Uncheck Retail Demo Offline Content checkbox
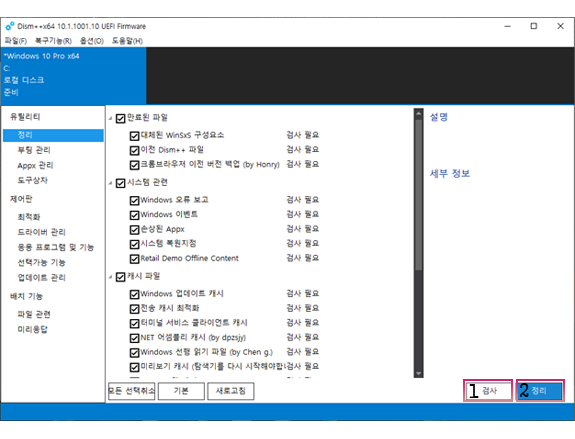The image size is (575, 439). click(134, 259)
